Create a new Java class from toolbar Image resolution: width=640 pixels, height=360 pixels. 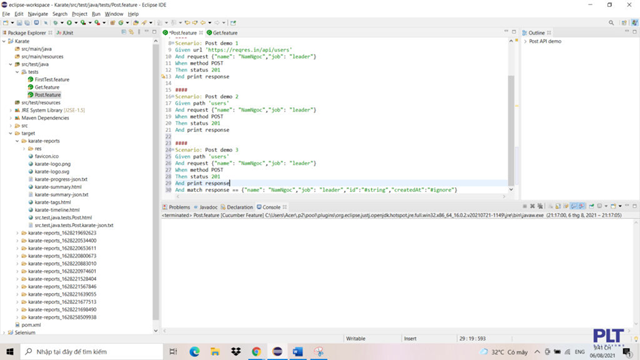coord(120,23)
